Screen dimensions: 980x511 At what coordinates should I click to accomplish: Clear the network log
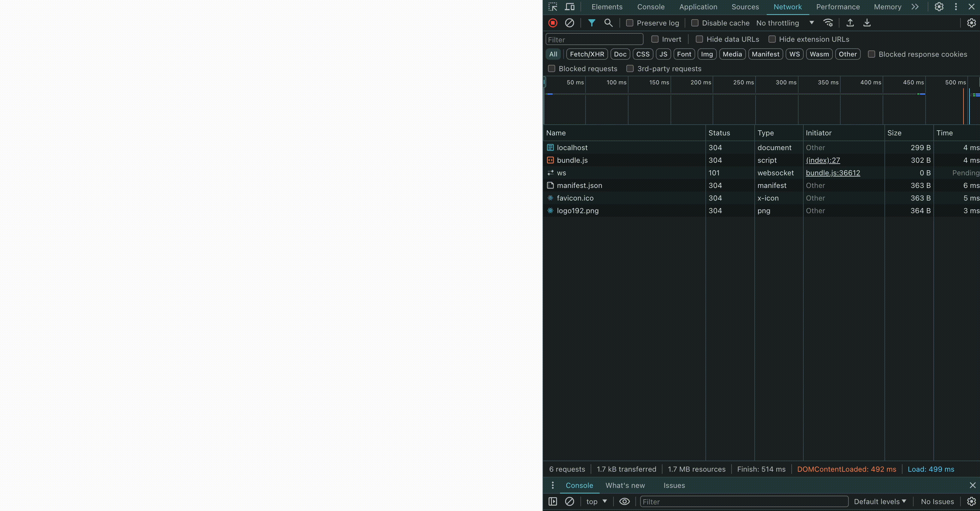pyautogui.click(x=570, y=23)
